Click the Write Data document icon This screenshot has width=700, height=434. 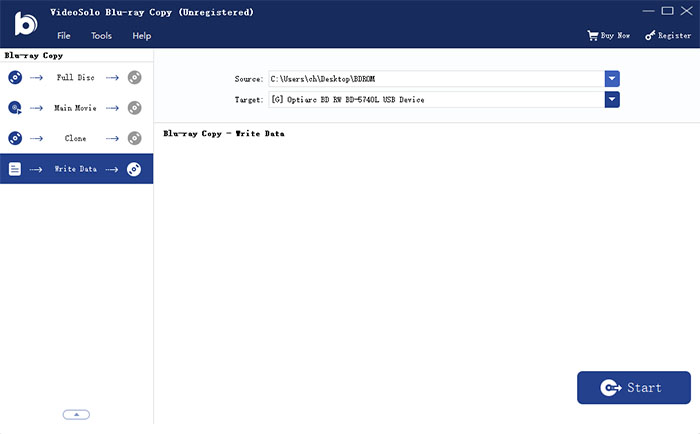[x=15, y=169]
